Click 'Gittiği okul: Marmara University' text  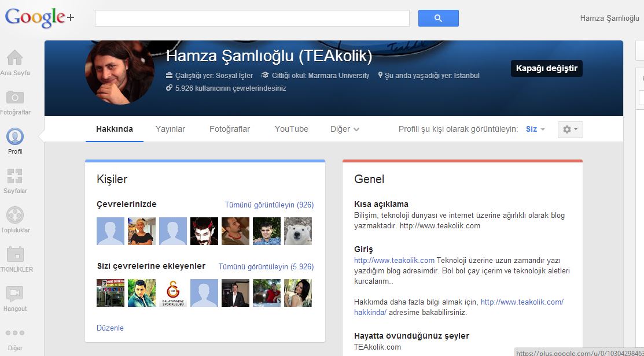pyautogui.click(x=321, y=76)
